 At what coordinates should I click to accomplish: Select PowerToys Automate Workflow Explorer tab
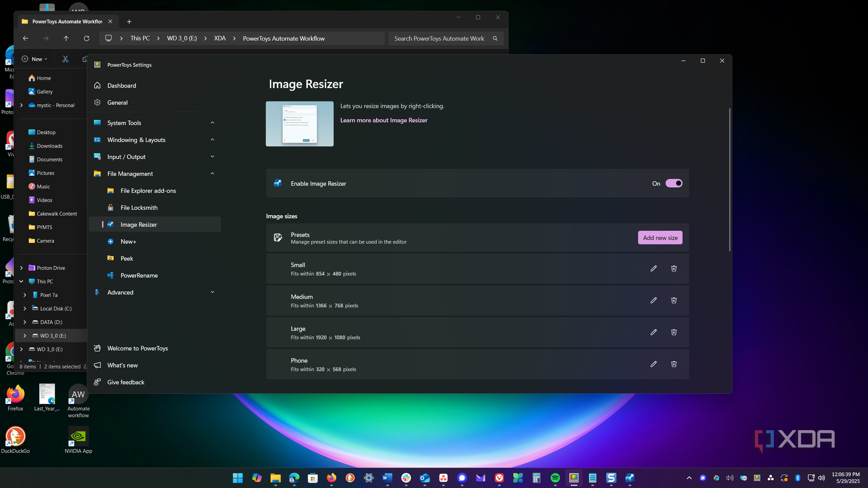pyautogui.click(x=67, y=22)
